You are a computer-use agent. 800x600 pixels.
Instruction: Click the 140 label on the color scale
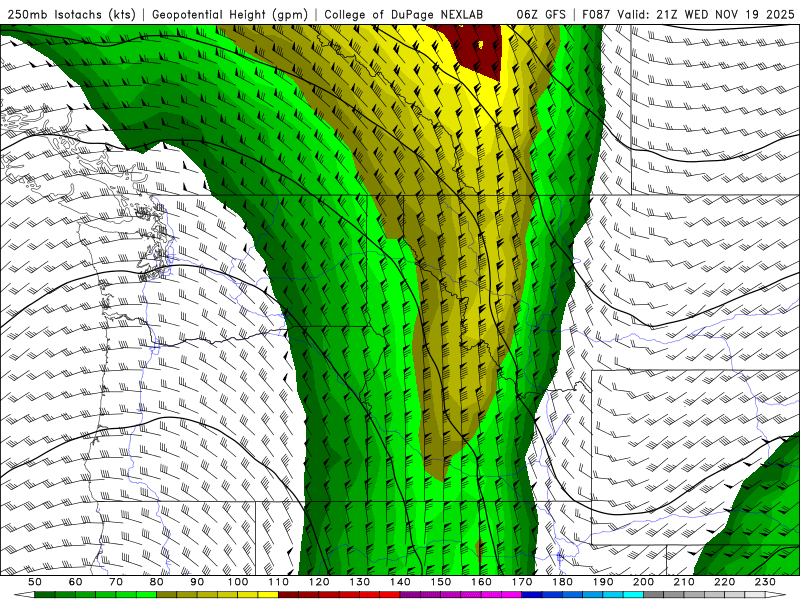[400, 582]
